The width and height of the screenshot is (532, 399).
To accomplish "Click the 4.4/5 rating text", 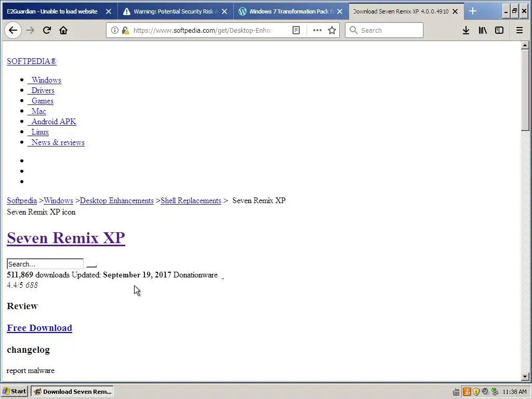I will 15,285.
